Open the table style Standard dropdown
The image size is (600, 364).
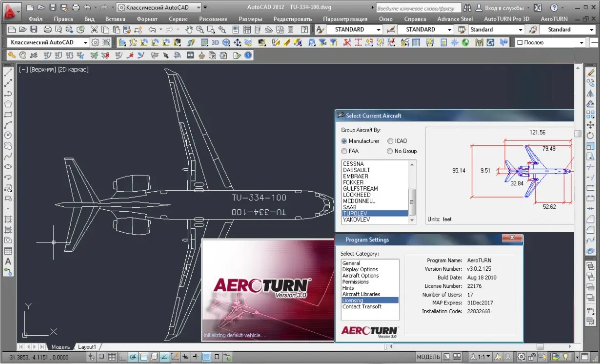pos(497,30)
